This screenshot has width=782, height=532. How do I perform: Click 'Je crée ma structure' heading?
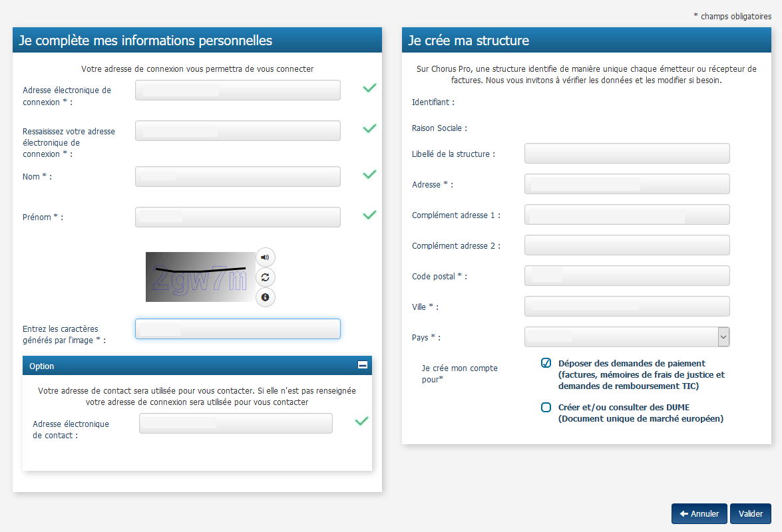click(469, 41)
